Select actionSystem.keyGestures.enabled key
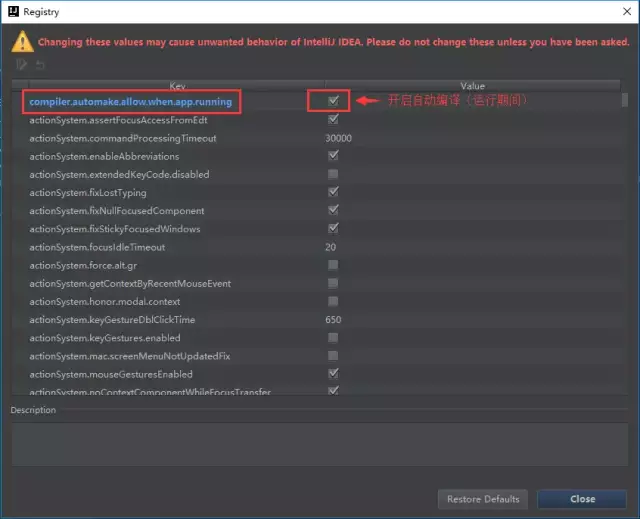This screenshot has width=640, height=519. pyautogui.click(x=105, y=338)
